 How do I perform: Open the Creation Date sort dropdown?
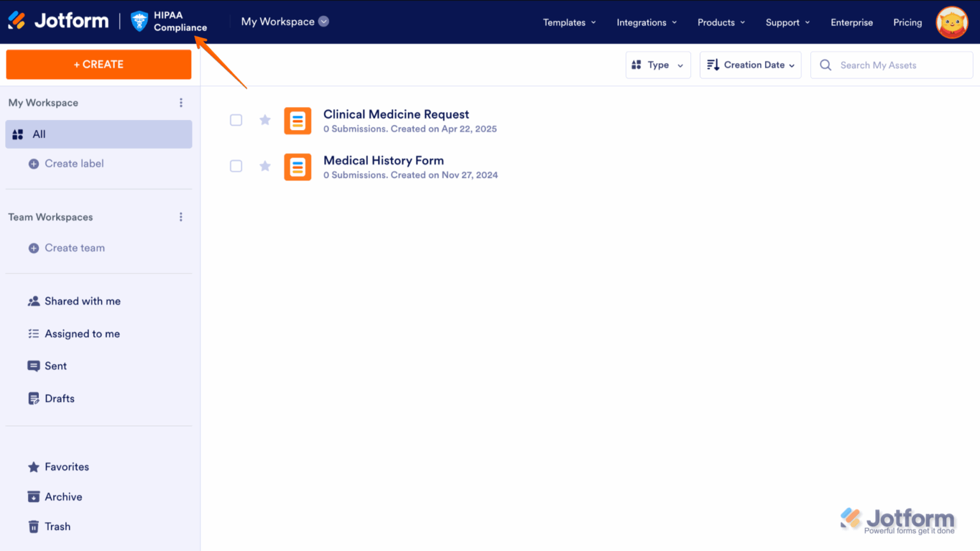coord(750,64)
